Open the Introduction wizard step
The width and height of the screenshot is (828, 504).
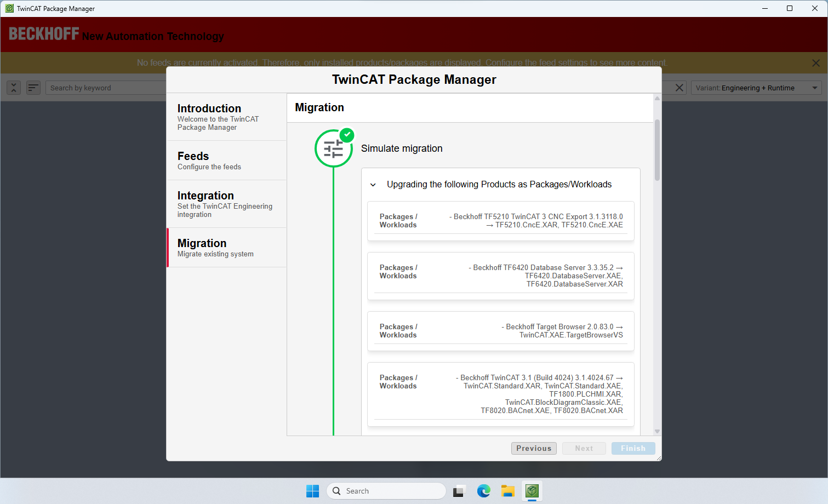[227, 117]
